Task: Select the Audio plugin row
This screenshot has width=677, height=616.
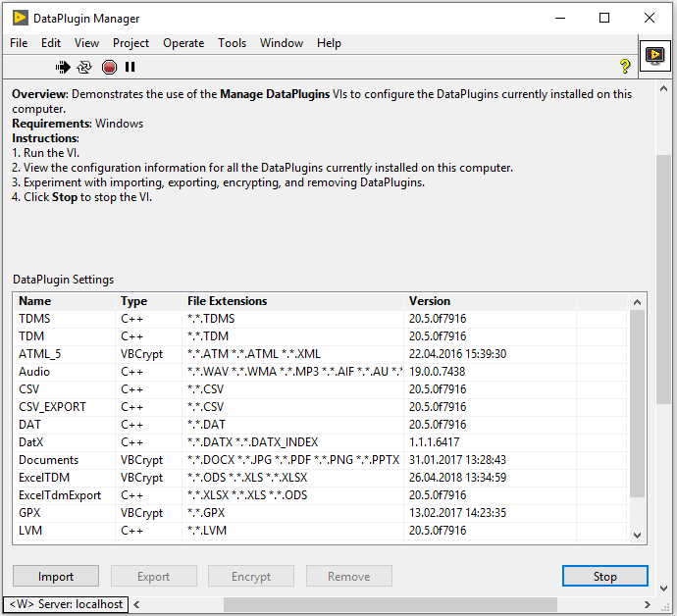Action: tap(321, 372)
